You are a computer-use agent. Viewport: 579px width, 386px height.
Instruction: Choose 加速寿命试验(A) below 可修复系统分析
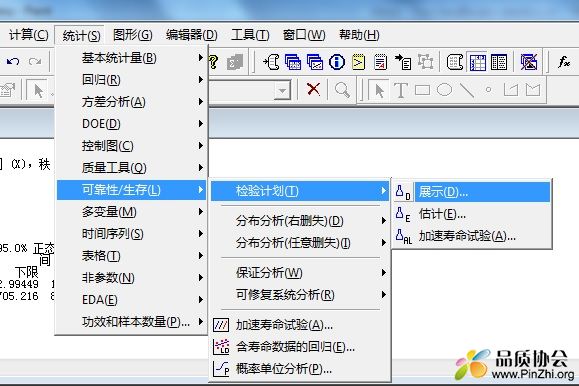point(300,325)
